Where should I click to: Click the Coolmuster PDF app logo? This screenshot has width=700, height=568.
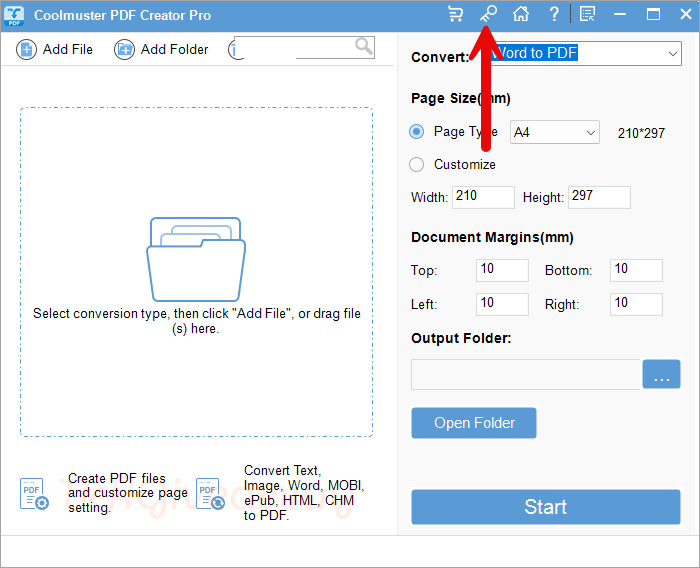tap(14, 15)
